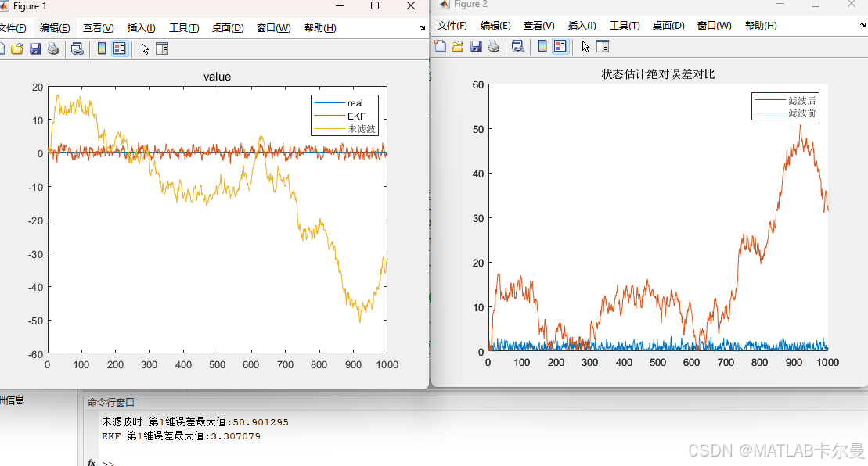This screenshot has width=868, height=466.
Task: Click output line 'EKF 第1维误差最大值:3.307079'
Action: click(181, 436)
